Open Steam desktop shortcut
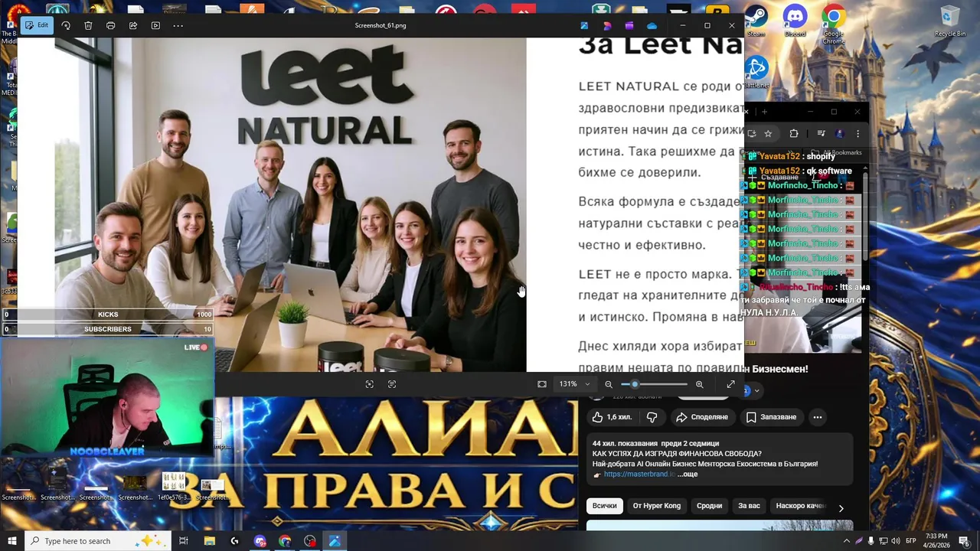 pyautogui.click(x=756, y=21)
